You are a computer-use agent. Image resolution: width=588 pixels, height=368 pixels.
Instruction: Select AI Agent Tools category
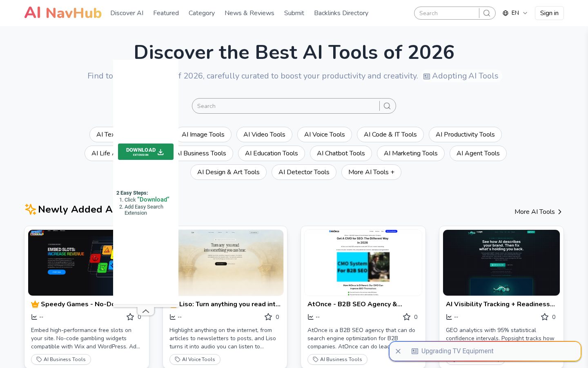click(478, 153)
